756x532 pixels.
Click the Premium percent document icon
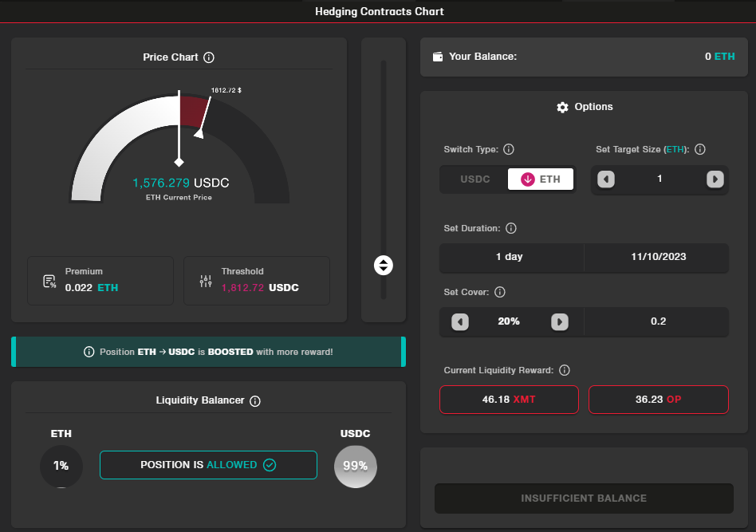(49, 282)
